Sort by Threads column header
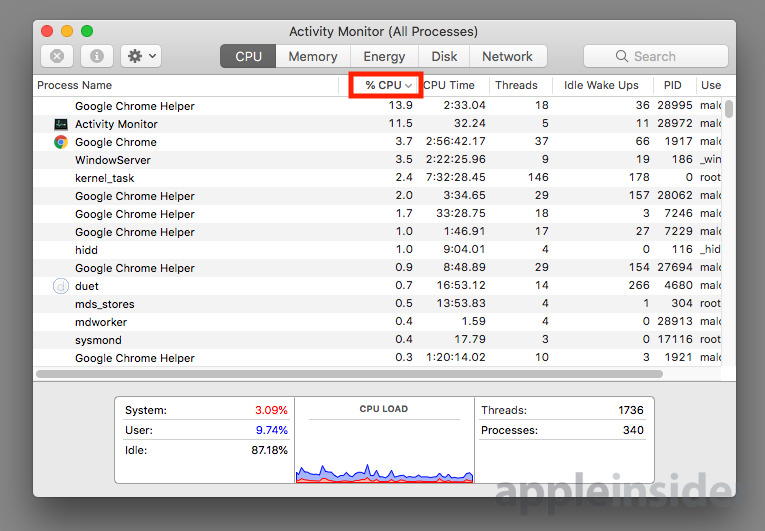The image size is (765, 531). click(x=520, y=85)
